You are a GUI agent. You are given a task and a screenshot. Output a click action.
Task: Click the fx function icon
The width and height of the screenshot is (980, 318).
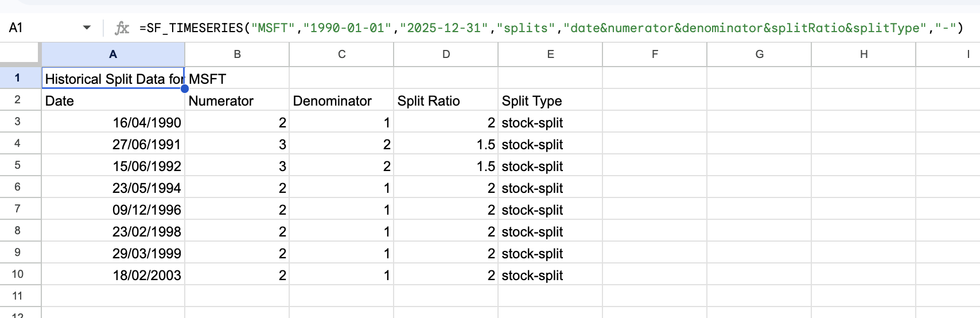point(122,28)
